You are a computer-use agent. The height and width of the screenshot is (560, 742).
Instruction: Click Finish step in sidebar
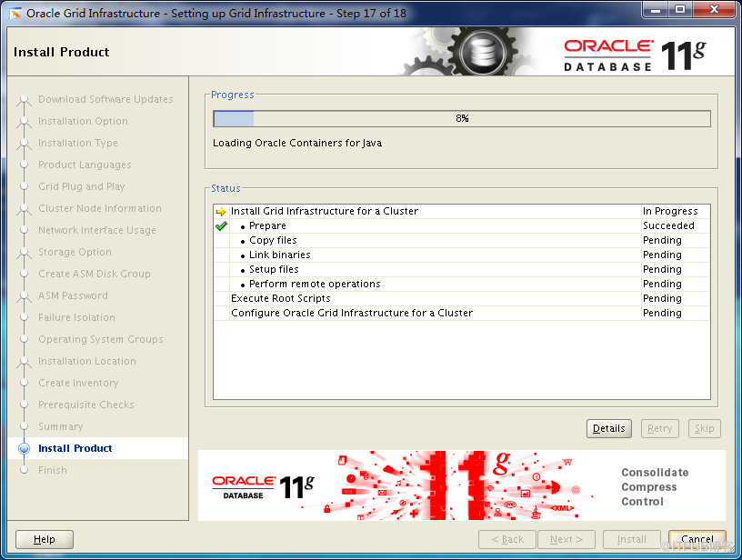click(53, 470)
